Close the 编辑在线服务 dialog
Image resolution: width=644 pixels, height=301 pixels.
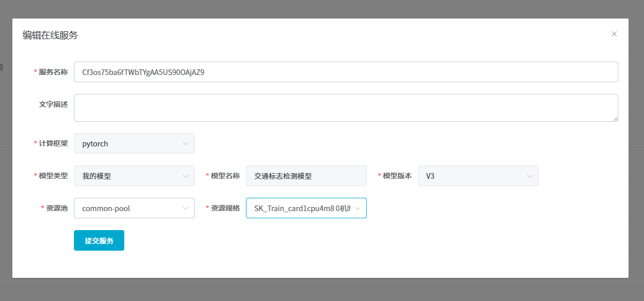click(614, 34)
